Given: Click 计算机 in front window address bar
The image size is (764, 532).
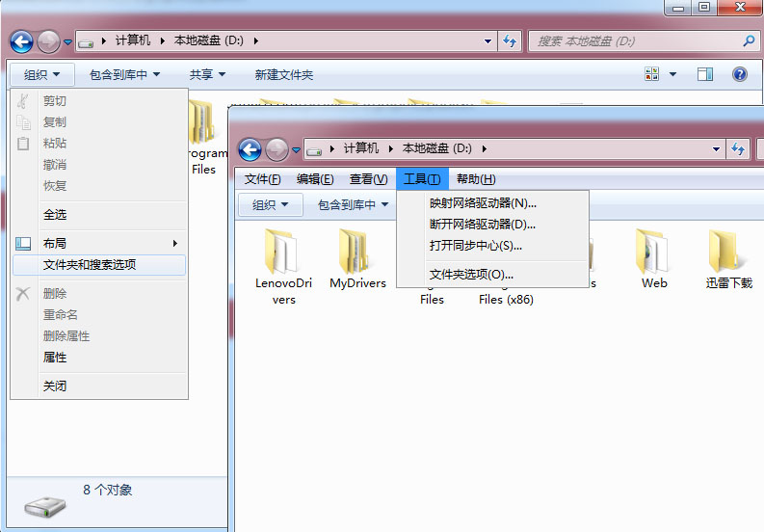Looking at the screenshot, I should pos(360,148).
